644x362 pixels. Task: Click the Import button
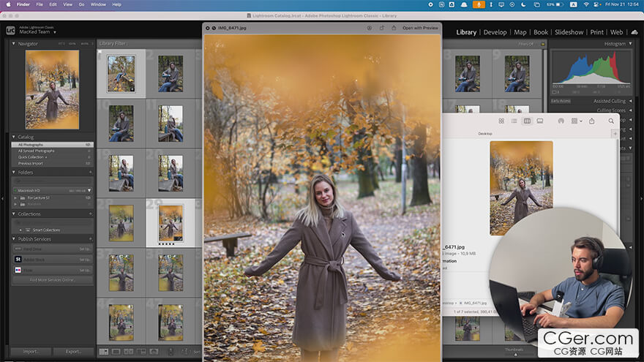tap(31, 352)
